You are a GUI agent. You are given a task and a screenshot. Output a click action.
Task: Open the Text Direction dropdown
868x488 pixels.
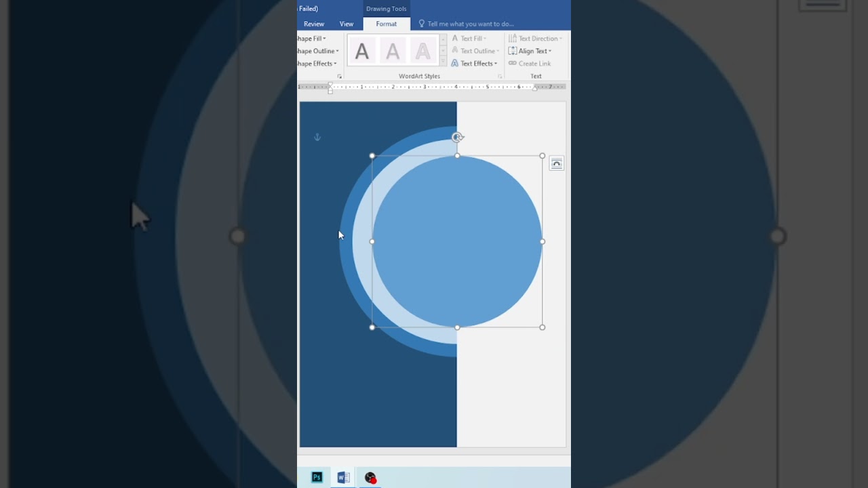[x=535, y=39]
